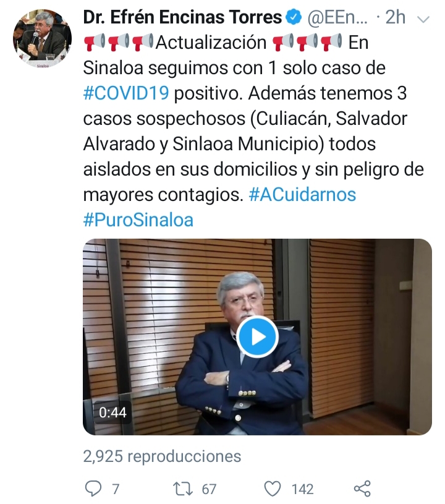Open the #PuroSinaloa hashtag
The height and width of the screenshot is (504, 445).
coord(138,220)
